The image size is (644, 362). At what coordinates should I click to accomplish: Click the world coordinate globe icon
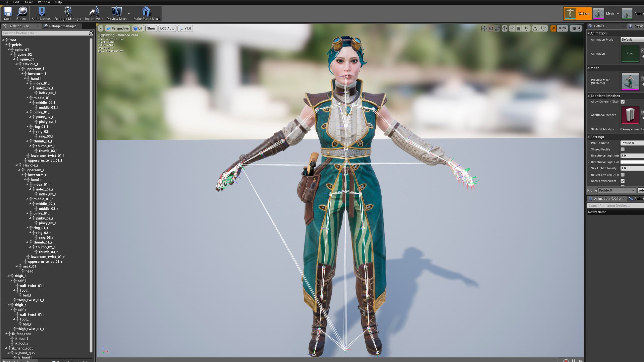505,28
